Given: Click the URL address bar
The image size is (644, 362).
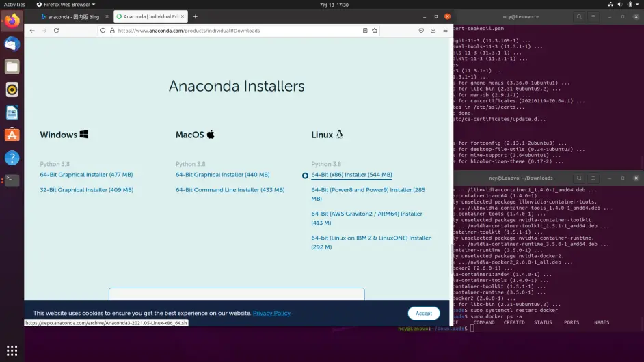Looking at the screenshot, I should [x=237, y=30].
